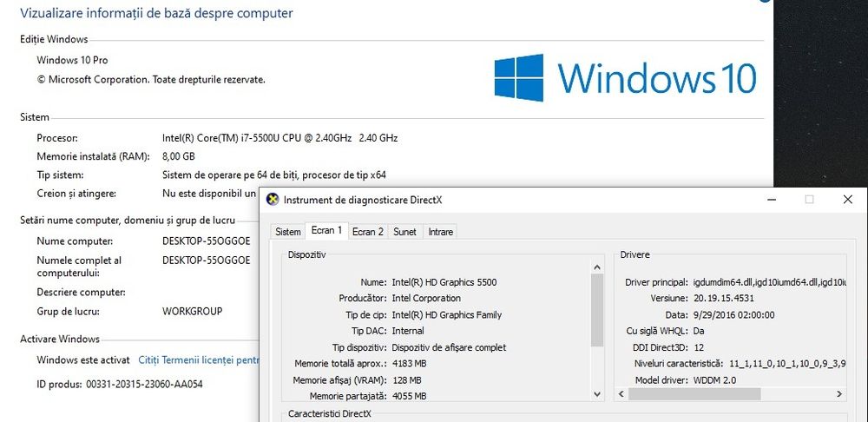This screenshot has height=422, width=868.
Task: Click the Microsoft Corporation copyright text
Action: pyautogui.click(x=151, y=80)
